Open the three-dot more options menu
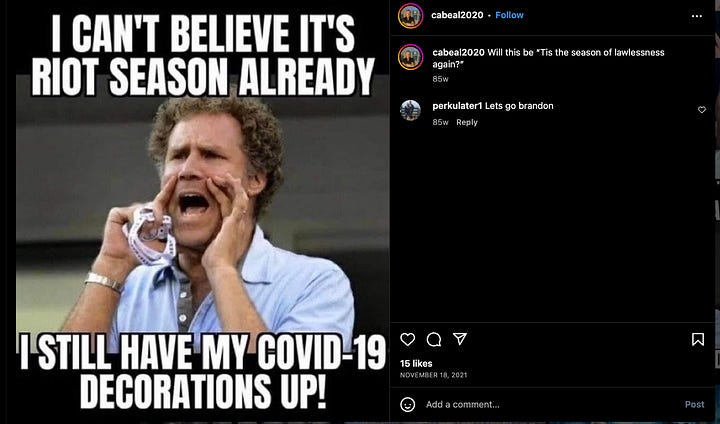The width and height of the screenshot is (720, 424). point(697,16)
